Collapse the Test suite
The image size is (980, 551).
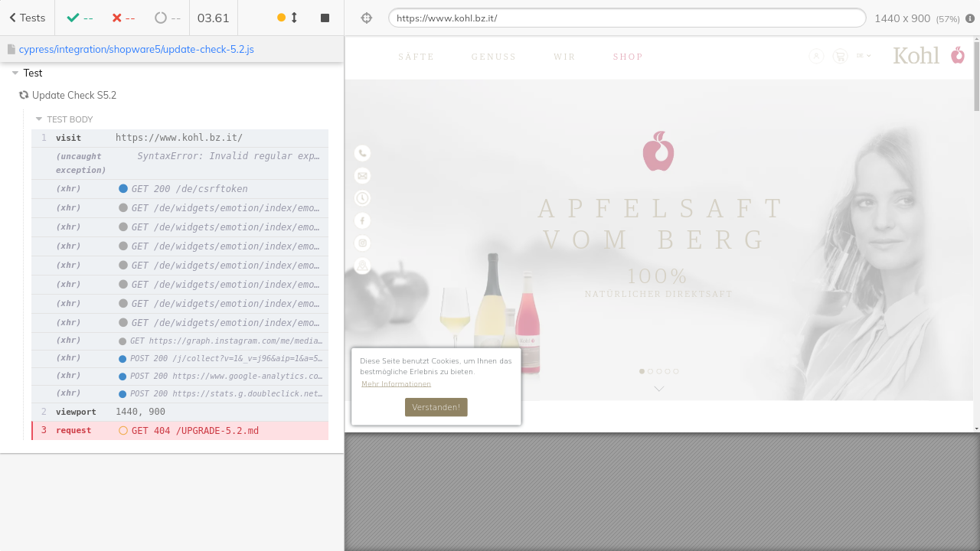[15, 73]
